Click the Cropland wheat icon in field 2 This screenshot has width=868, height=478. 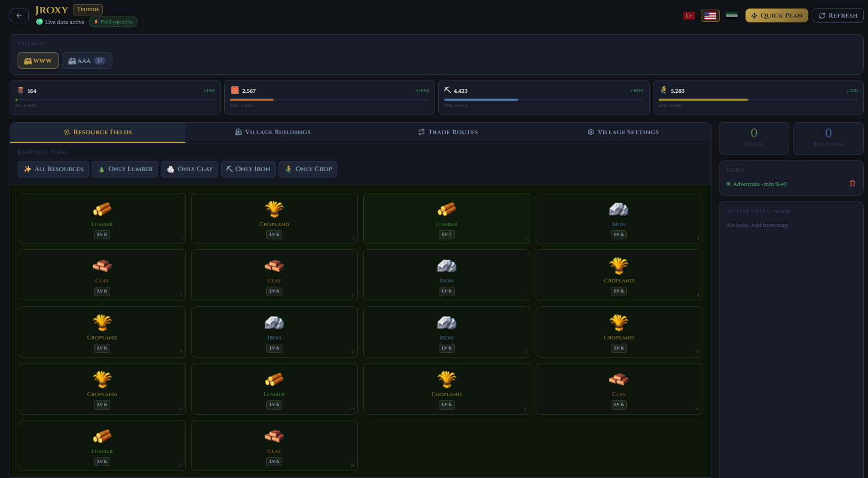tap(274, 209)
